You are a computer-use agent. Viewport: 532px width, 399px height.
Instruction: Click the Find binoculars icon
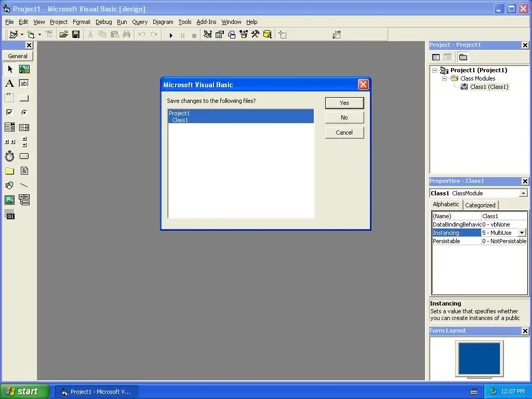[127, 34]
